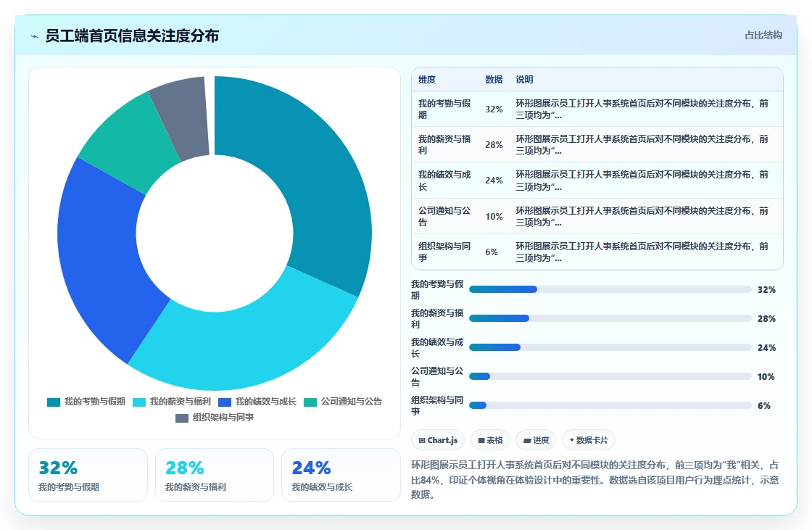This screenshot has height=530, width=812.
Task: Click the 我的考勤与假期 progress bar
Action: [610, 289]
